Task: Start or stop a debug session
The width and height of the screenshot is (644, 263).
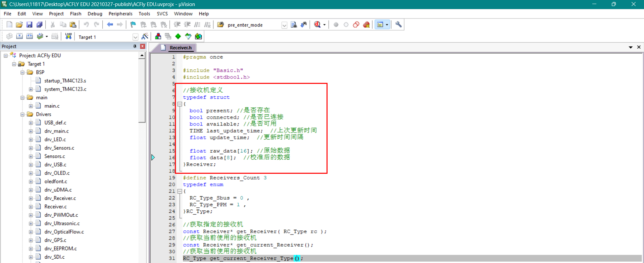Action: (317, 24)
